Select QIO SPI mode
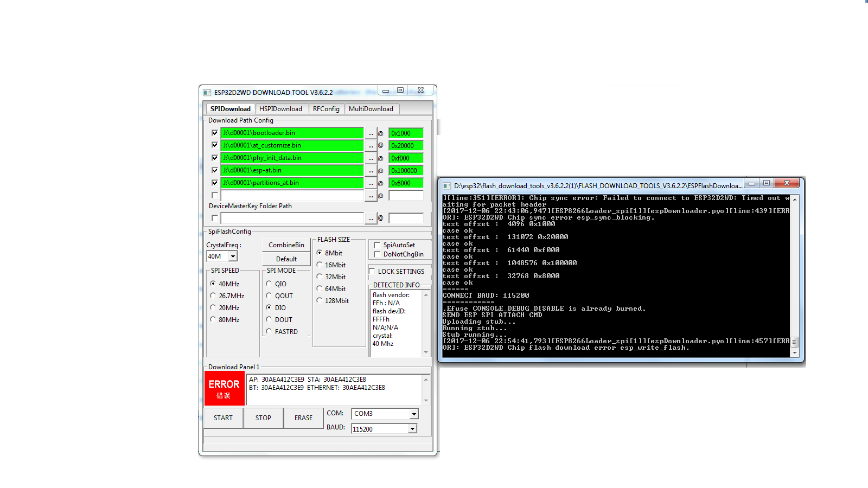The width and height of the screenshot is (868, 488). 269,284
